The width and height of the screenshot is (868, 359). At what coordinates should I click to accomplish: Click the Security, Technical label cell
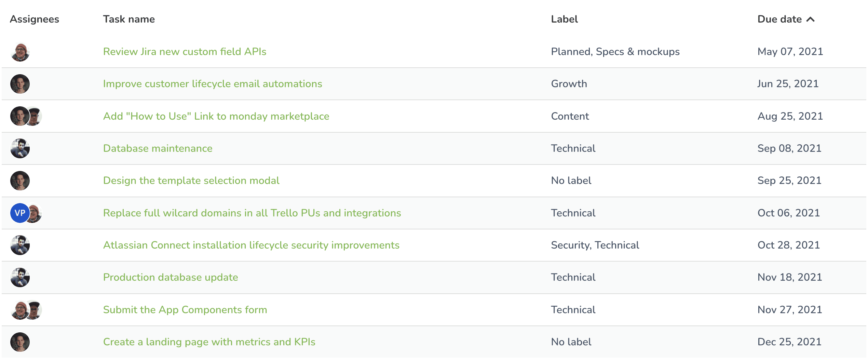click(x=595, y=245)
